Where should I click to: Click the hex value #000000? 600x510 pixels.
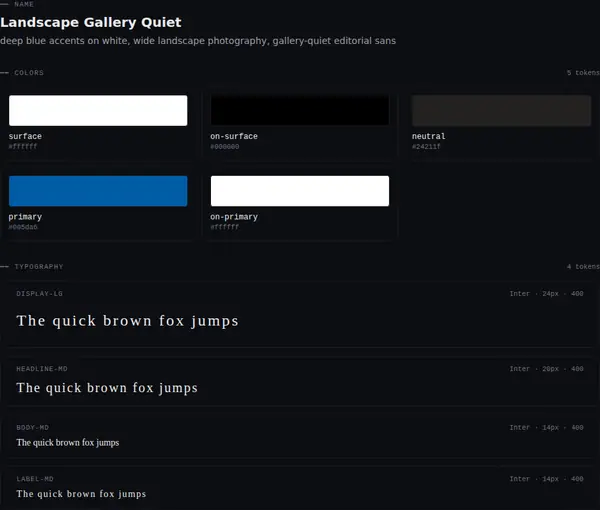point(225,147)
